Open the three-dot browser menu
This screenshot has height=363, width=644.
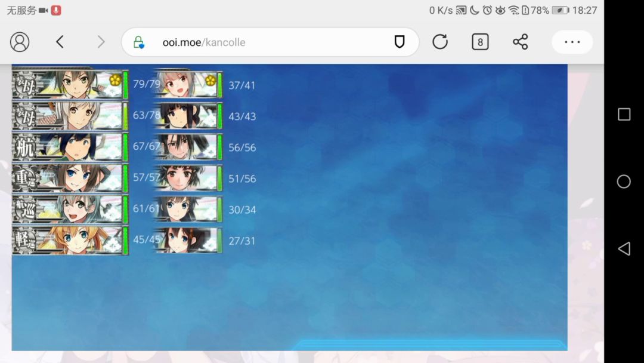click(x=572, y=42)
